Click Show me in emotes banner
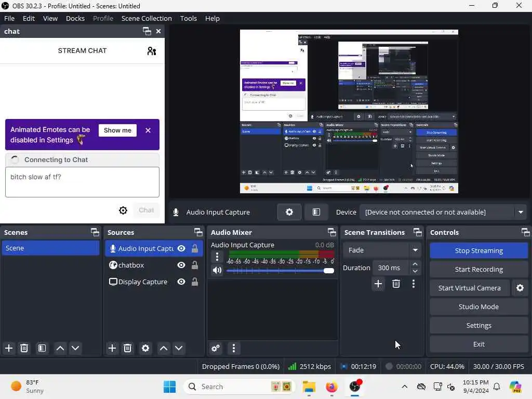 pyautogui.click(x=117, y=130)
